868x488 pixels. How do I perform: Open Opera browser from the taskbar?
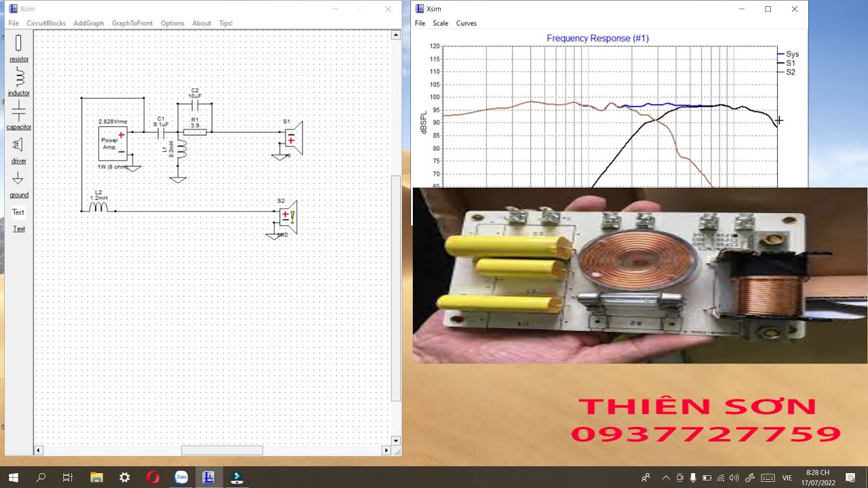click(x=153, y=477)
